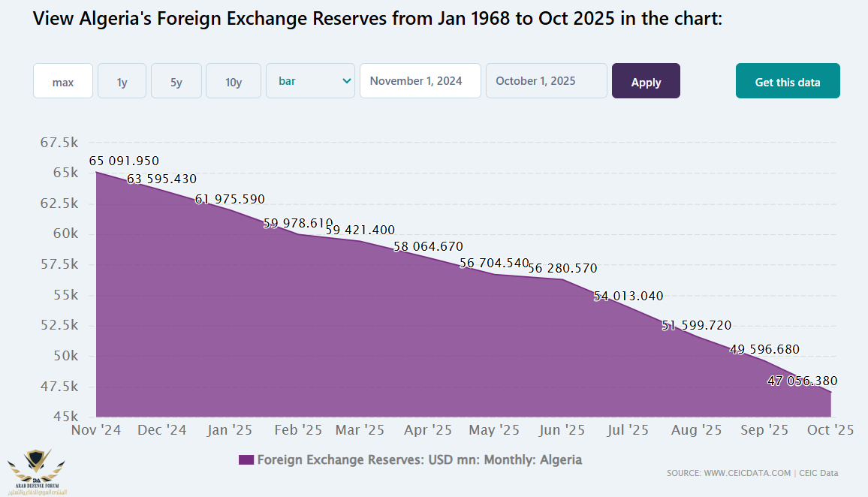Click the Jul '25 x-axis label
The width and height of the screenshot is (868, 497).
(626, 430)
